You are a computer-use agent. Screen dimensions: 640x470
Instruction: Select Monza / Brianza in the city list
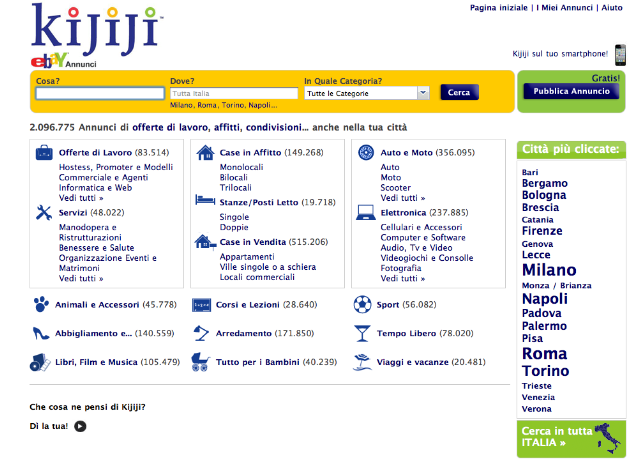(x=557, y=286)
